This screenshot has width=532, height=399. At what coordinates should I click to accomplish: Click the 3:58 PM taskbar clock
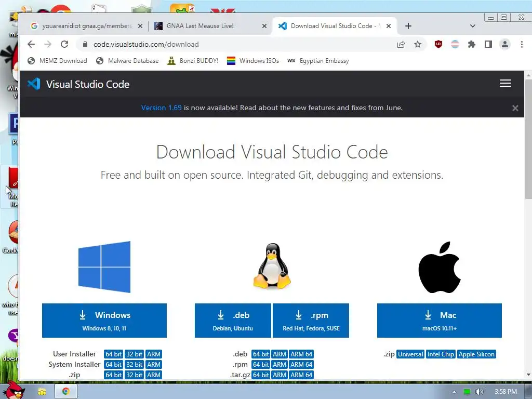[x=506, y=392]
